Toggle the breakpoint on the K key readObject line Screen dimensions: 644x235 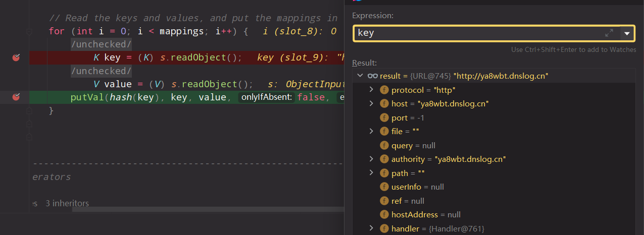pyautogui.click(x=16, y=57)
